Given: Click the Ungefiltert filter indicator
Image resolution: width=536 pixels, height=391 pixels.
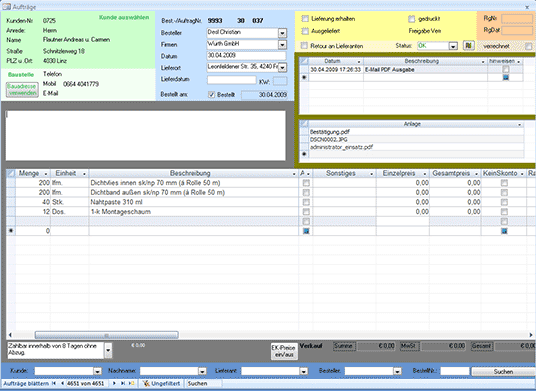Looking at the screenshot, I should pyautogui.click(x=162, y=383).
